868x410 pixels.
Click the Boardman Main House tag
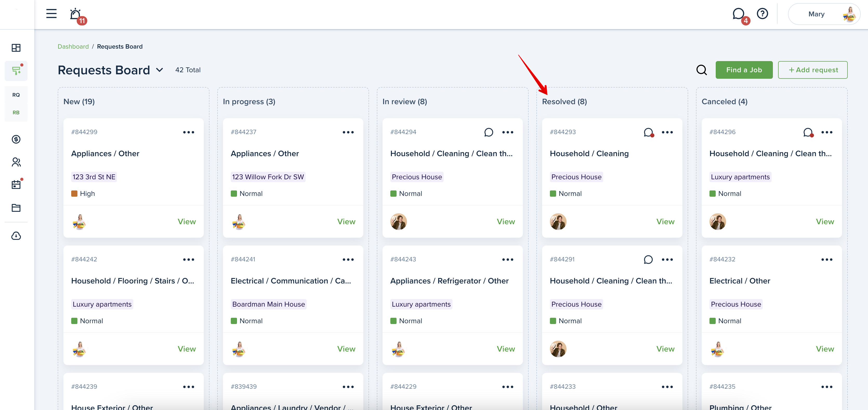[x=268, y=305]
